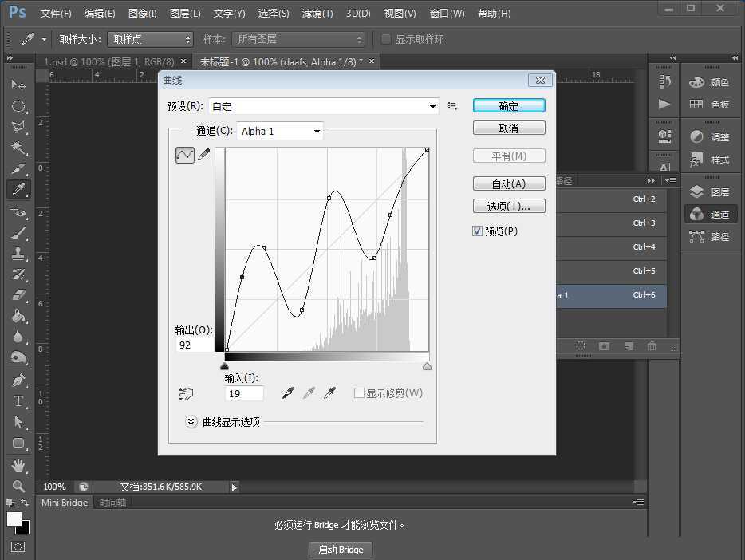Switch to curve drawing pencil mode in dialog
Viewport: 745px width, 560px height.
(204, 155)
